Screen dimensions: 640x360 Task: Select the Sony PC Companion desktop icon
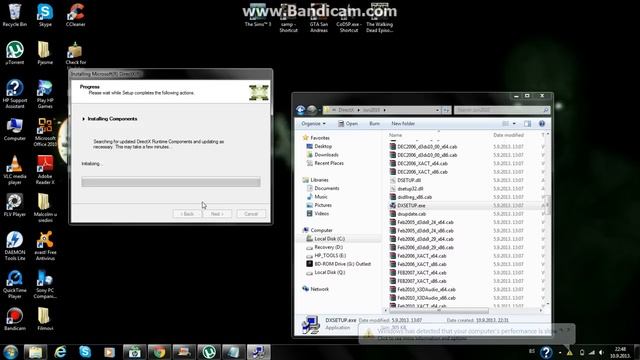pos(45,284)
